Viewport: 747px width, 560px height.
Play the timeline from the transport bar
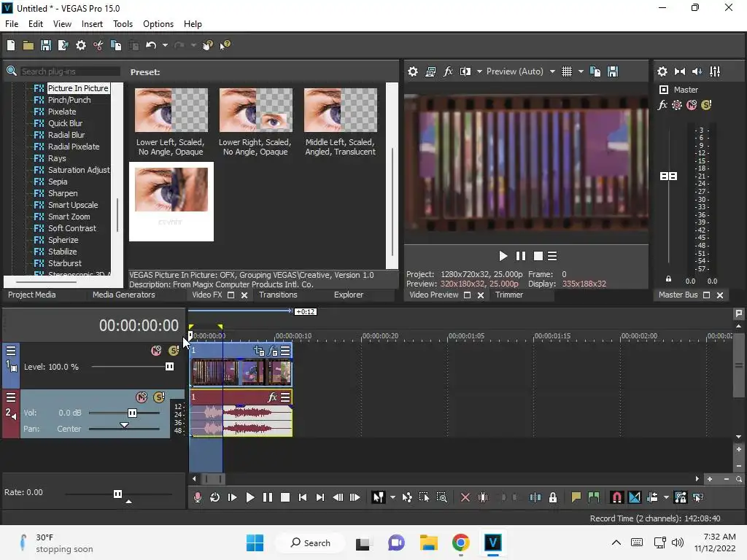[249, 497]
